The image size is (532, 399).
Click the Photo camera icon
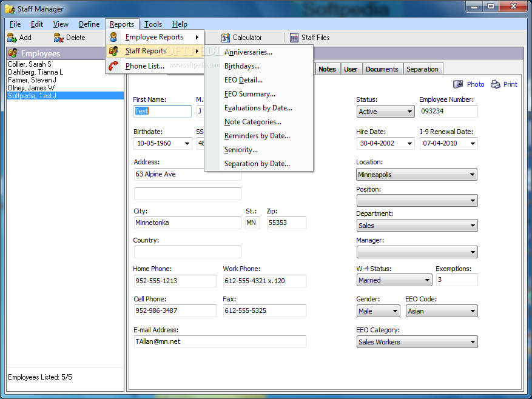(458, 84)
